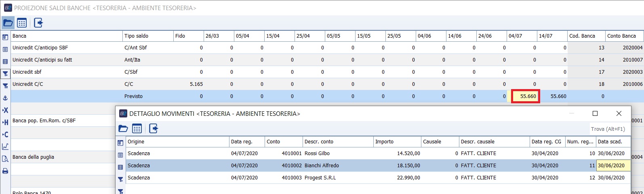Click grid table icon in Dettaglio Movimenti toolbar
The height and width of the screenshot is (194, 644).
pos(137,129)
